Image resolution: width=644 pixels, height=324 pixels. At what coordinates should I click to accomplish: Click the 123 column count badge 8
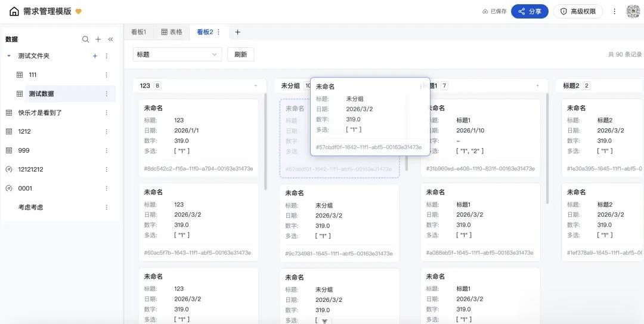pyautogui.click(x=157, y=86)
